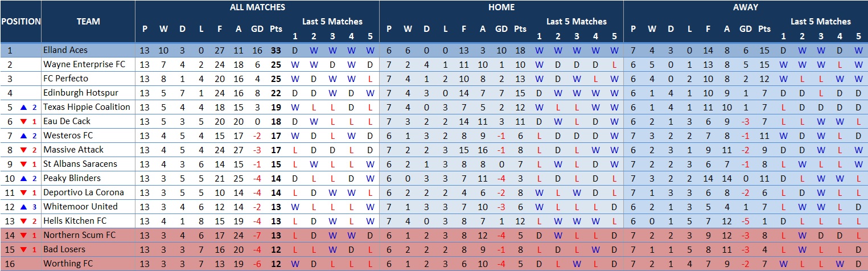Select the HOME section header
This screenshot has width=868, height=271.
(x=501, y=7)
